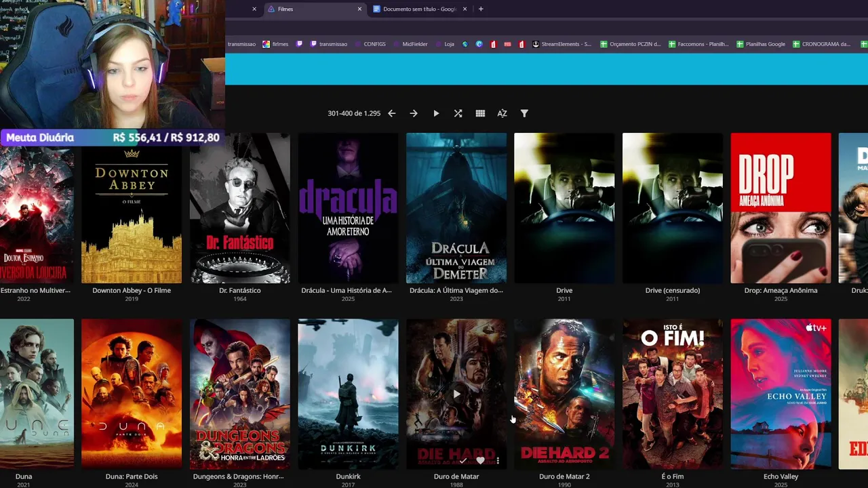Screen dimensions: 868x488
Task: Open the Duna: Parte Dois poster
Action: (x=132, y=394)
